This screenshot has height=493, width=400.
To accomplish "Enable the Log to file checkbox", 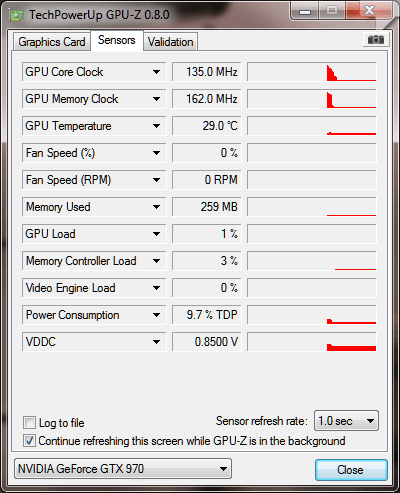I will point(29,423).
